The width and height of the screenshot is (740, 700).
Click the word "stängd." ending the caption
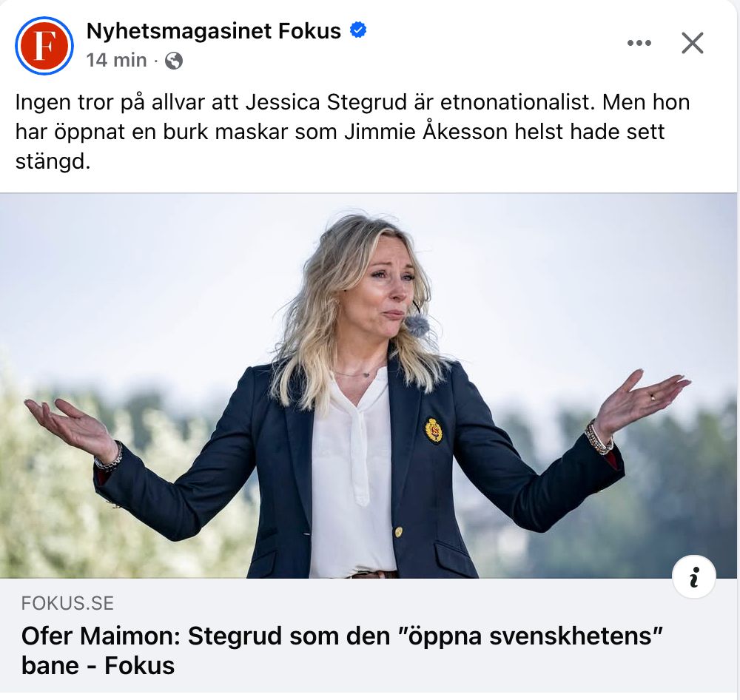click(x=53, y=162)
